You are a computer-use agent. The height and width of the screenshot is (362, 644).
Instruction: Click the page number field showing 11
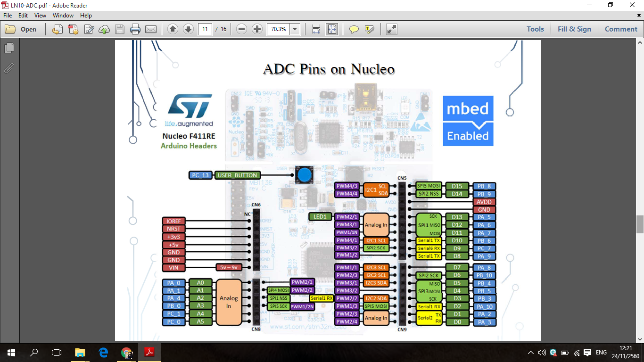pos(205,29)
